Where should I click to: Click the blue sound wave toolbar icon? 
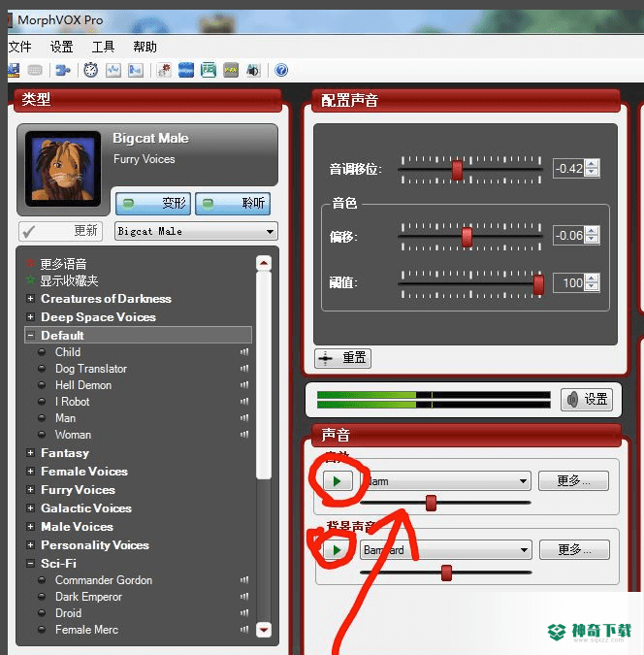point(186,70)
